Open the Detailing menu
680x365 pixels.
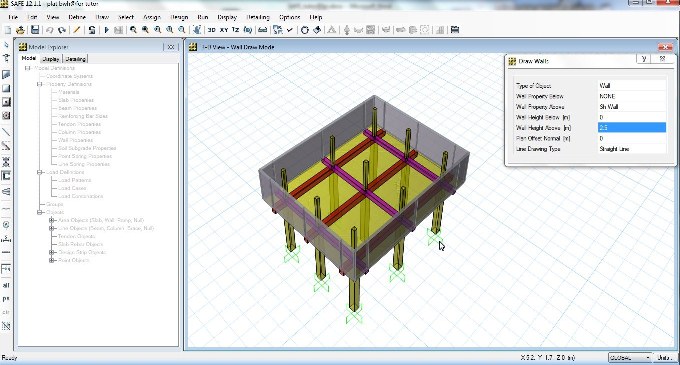[258, 17]
